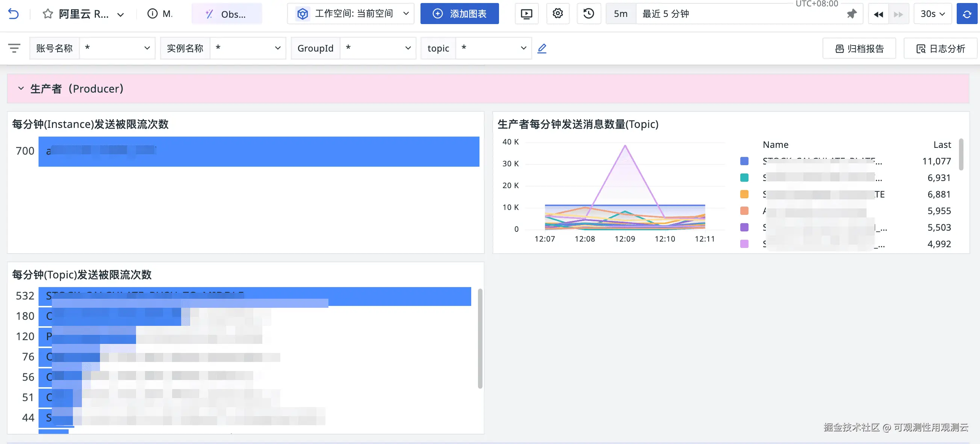Open the M. info tab
Viewport: 980px width, 444px height.
[160, 14]
